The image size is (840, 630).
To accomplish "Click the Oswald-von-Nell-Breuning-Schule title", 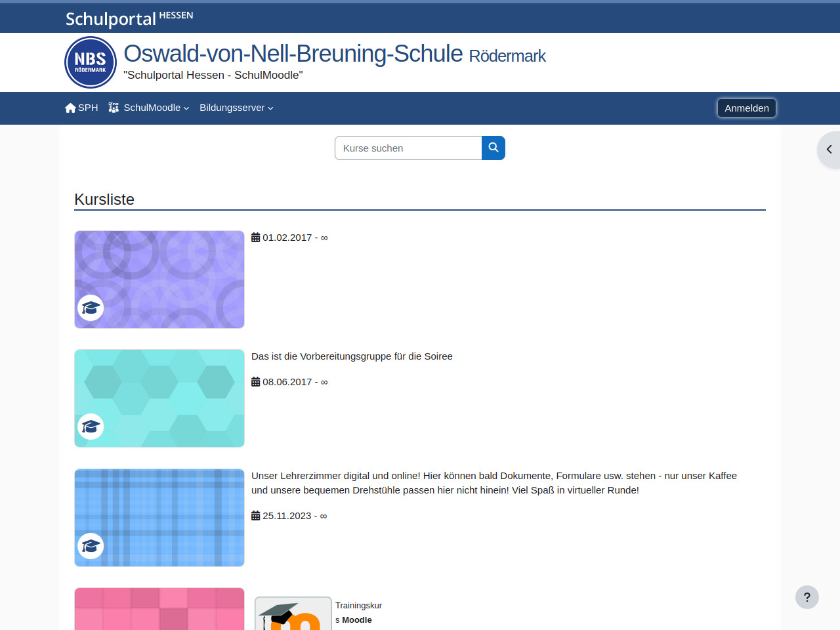I will click(293, 54).
